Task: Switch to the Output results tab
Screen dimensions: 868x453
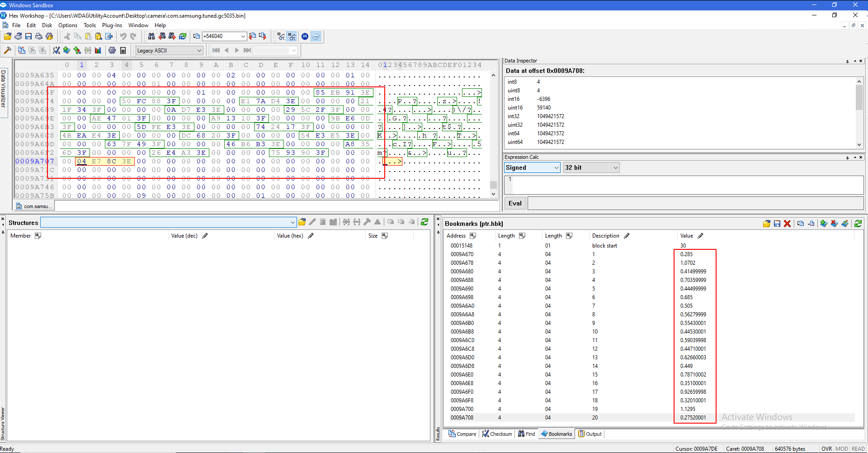Action: [590, 434]
